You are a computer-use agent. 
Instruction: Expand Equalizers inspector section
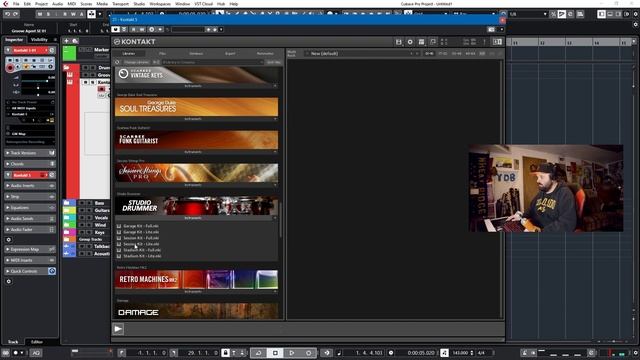tap(30, 208)
